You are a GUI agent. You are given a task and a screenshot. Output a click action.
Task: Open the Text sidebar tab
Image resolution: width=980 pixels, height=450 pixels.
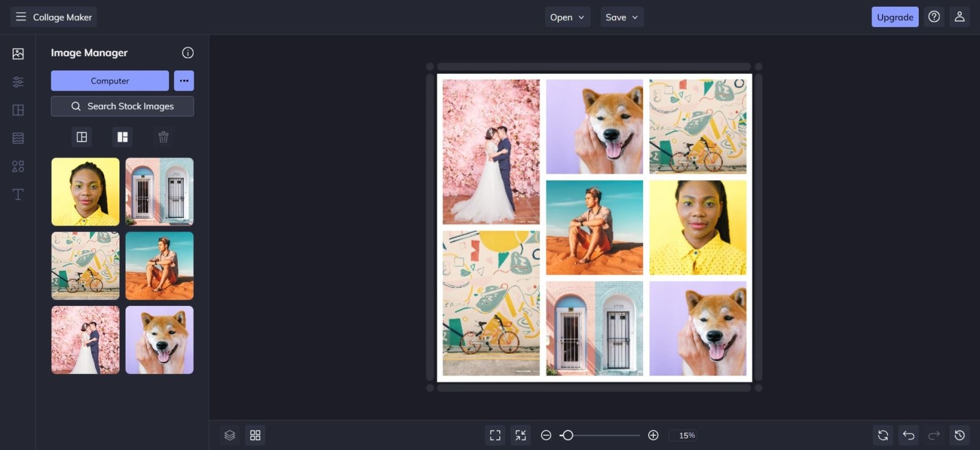pos(18,194)
